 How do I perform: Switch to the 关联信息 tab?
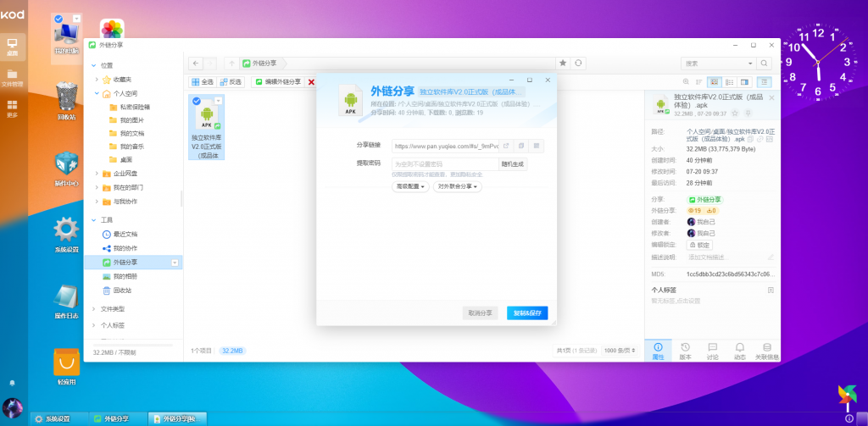[766, 351]
